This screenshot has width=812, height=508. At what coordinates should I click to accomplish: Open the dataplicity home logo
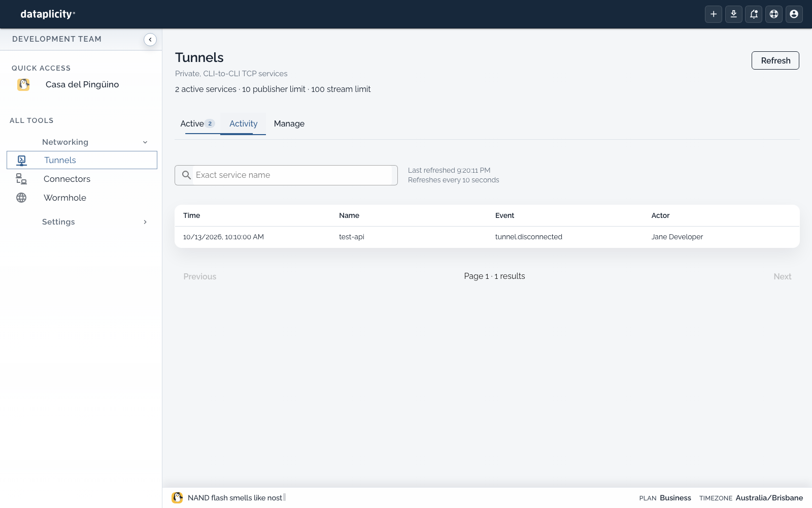pos(48,14)
